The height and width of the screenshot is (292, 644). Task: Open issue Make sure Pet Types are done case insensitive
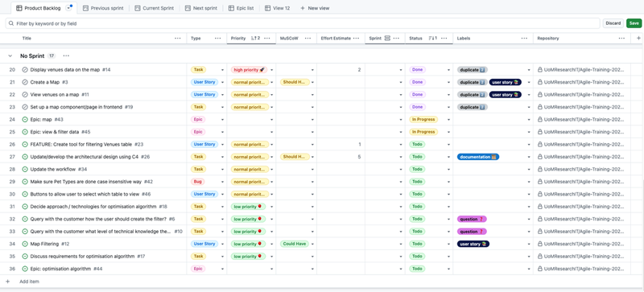pyautogui.click(x=86, y=182)
